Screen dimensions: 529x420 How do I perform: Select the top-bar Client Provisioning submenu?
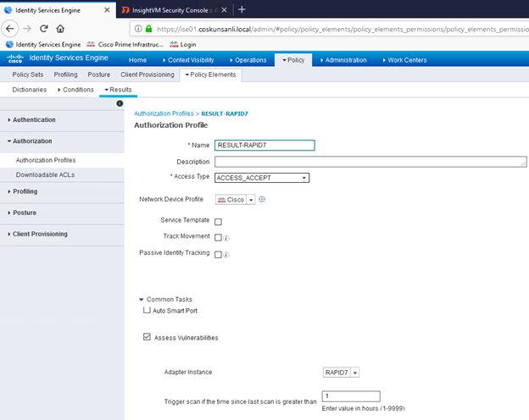(148, 75)
